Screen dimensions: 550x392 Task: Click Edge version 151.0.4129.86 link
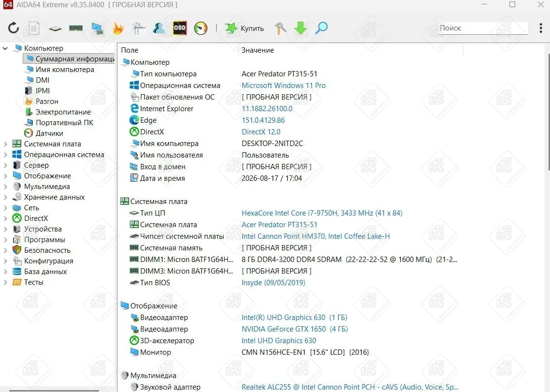263,120
